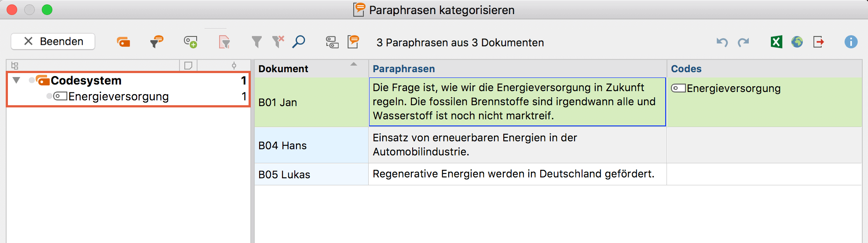
Task: Undo the last action
Action: pyautogui.click(x=722, y=42)
